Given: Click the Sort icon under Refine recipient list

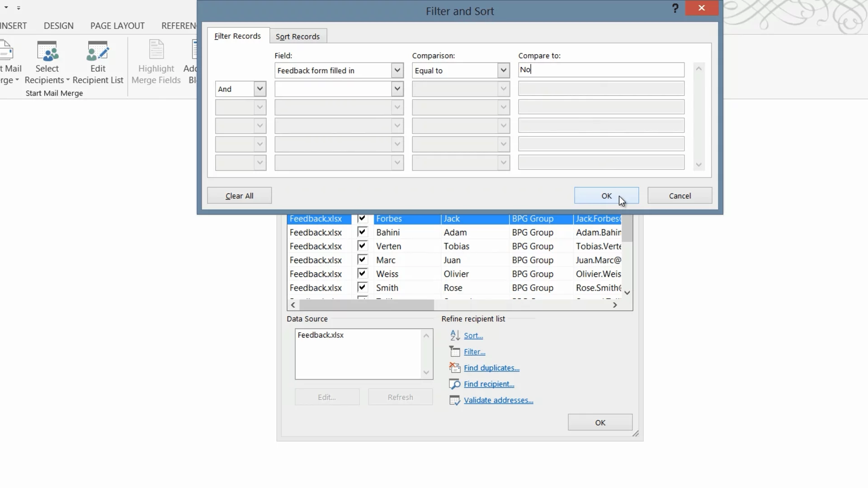Looking at the screenshot, I should (x=455, y=335).
